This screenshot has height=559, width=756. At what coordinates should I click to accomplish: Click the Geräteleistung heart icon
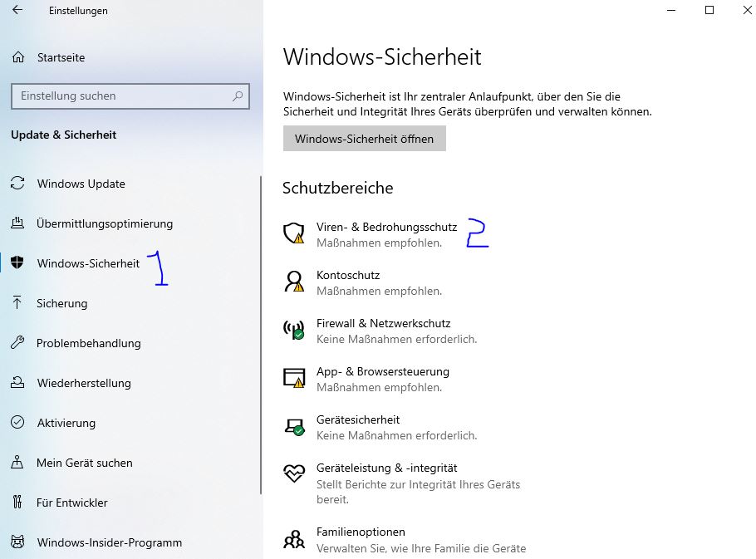[293, 473]
